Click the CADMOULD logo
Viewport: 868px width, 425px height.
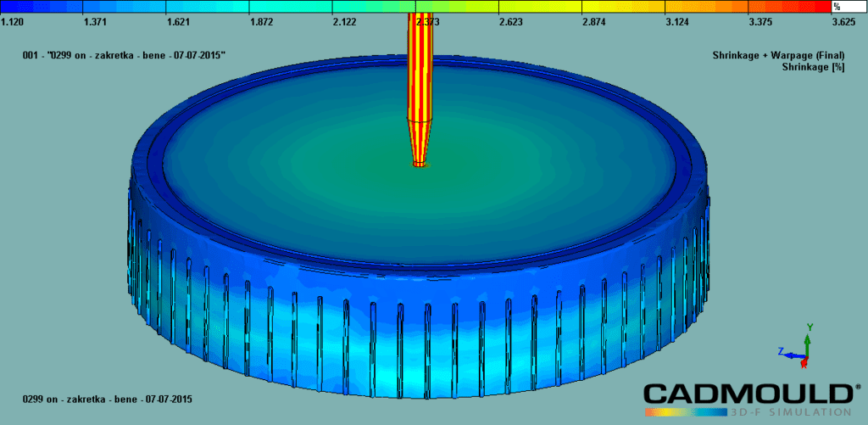point(747,394)
